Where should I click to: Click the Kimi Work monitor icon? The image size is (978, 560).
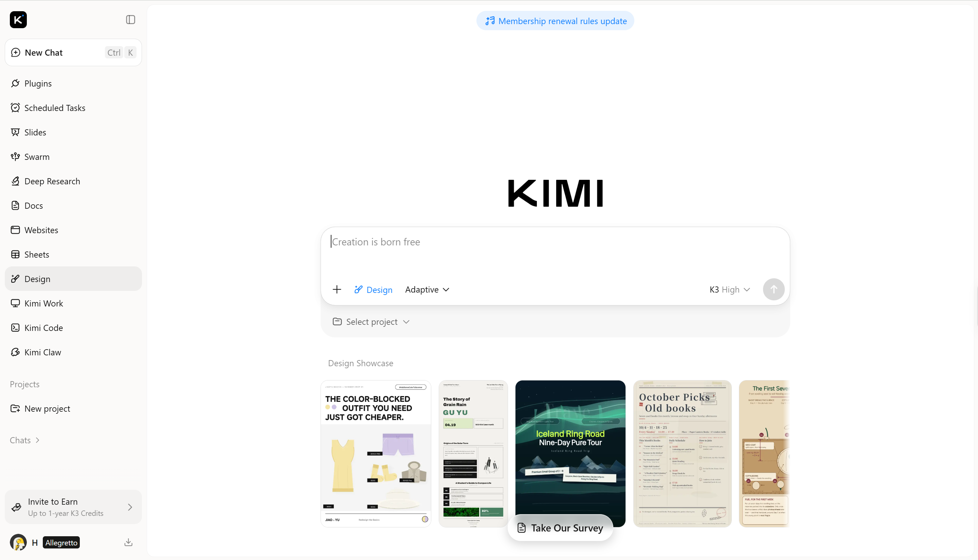(x=15, y=303)
